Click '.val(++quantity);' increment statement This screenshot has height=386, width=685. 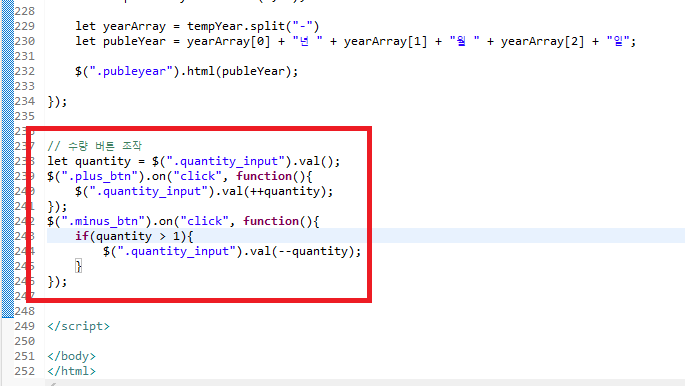point(274,191)
